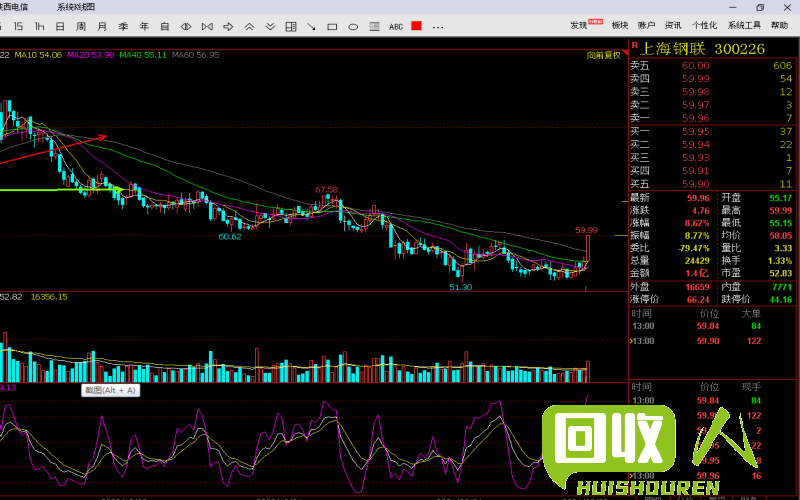Click 买四 price 59.91
This screenshot has height=500, width=800.
point(695,171)
